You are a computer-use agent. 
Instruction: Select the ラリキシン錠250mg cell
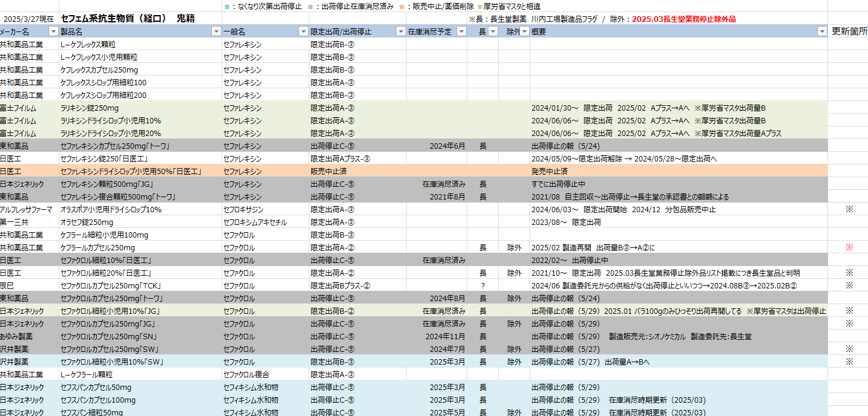click(x=140, y=108)
